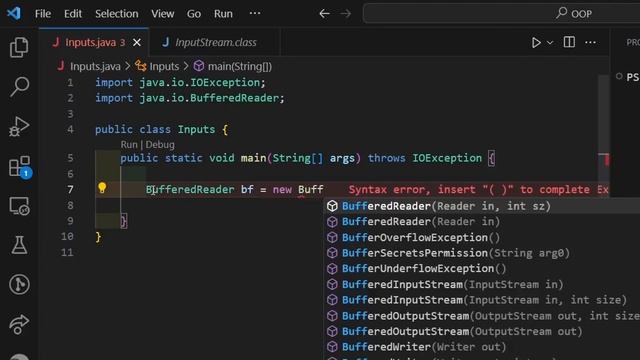Click the Run code lens above main

tap(129, 144)
